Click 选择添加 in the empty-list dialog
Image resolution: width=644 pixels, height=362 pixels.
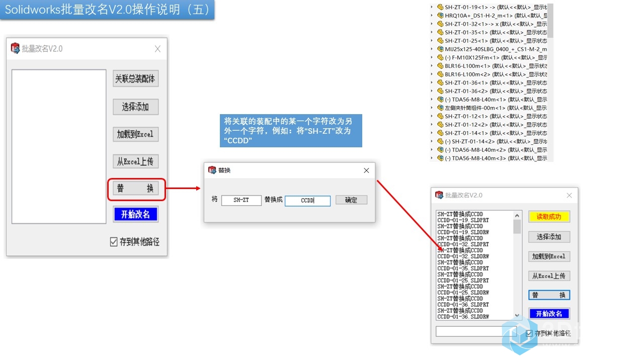pyautogui.click(x=135, y=107)
